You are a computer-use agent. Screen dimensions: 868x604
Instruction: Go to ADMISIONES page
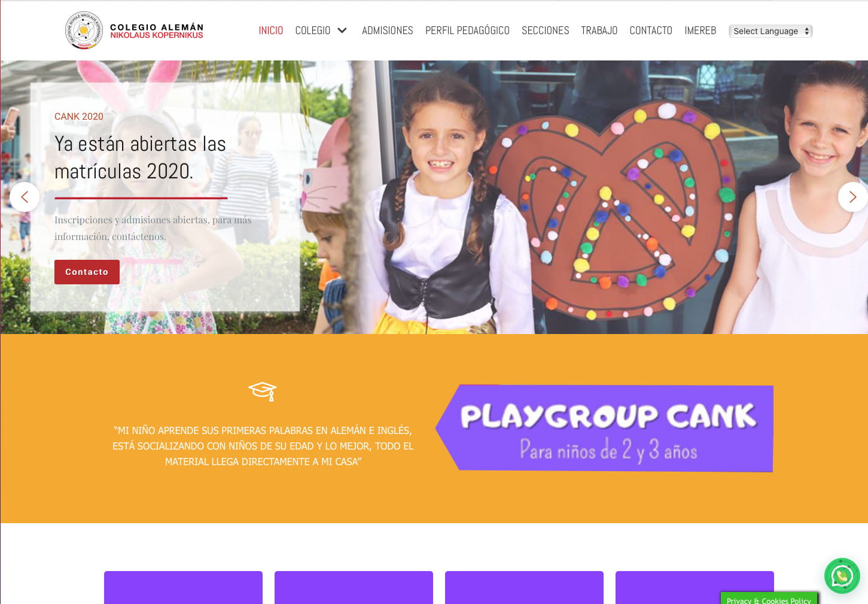tap(388, 31)
